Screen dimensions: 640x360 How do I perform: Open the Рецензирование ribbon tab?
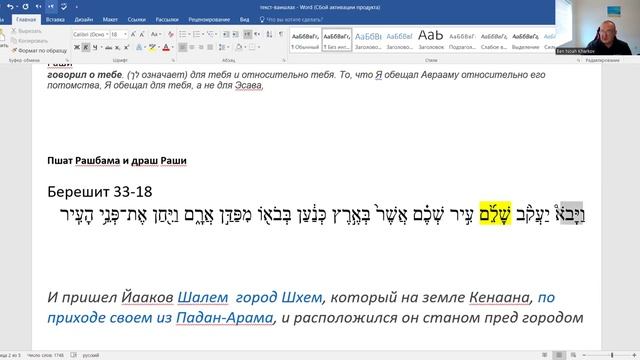click(209, 20)
